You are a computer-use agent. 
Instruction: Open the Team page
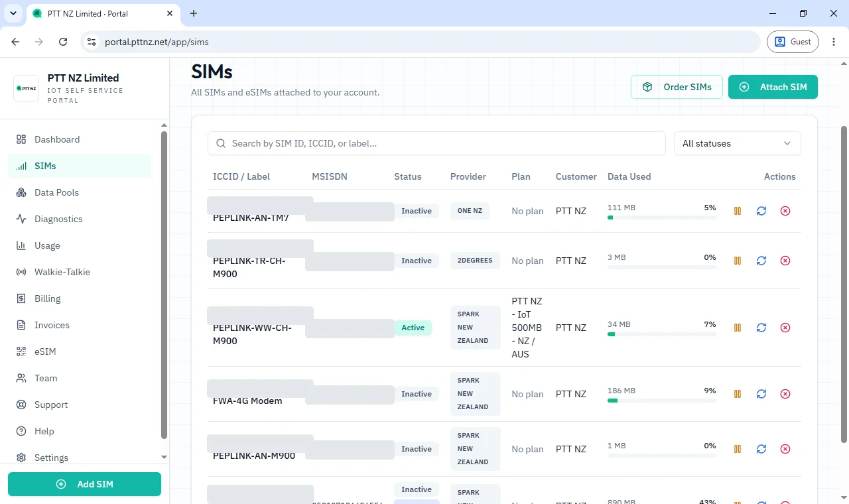(x=80, y=378)
